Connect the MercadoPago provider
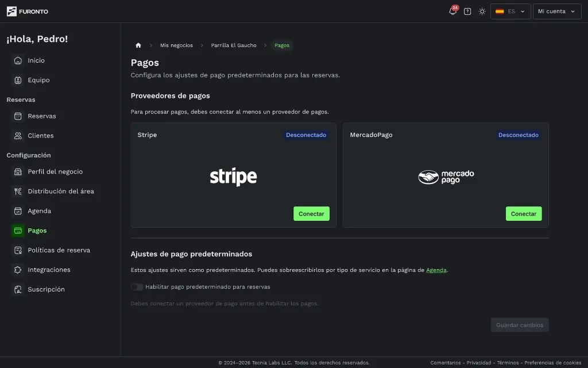 click(524, 214)
